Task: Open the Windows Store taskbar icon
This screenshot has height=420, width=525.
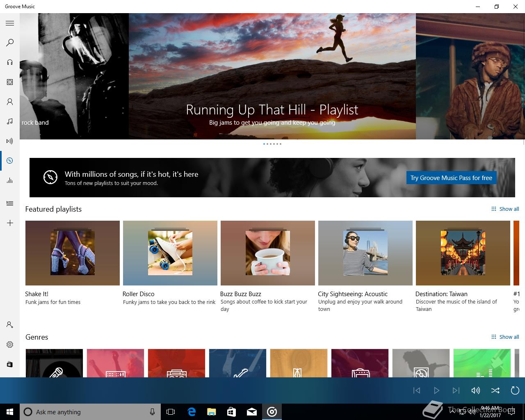Action: [x=231, y=412]
